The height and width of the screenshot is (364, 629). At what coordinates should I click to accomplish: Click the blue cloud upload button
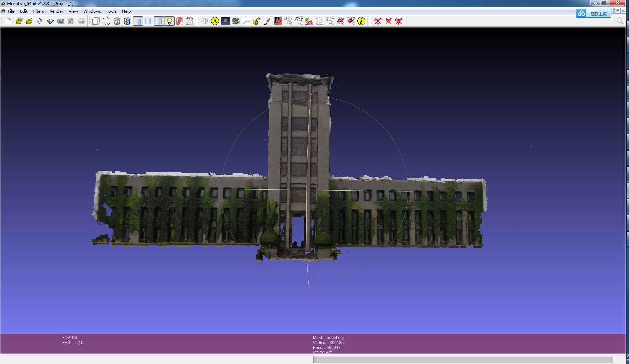[594, 13]
